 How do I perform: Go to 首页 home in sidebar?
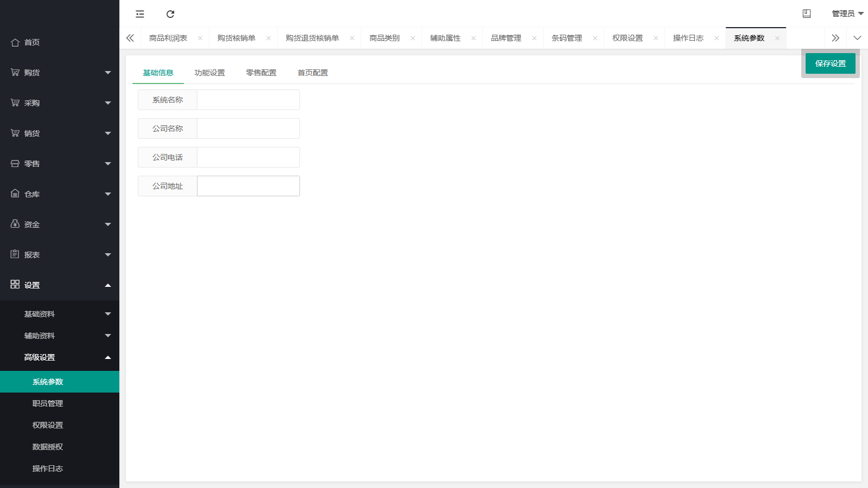[x=31, y=42]
